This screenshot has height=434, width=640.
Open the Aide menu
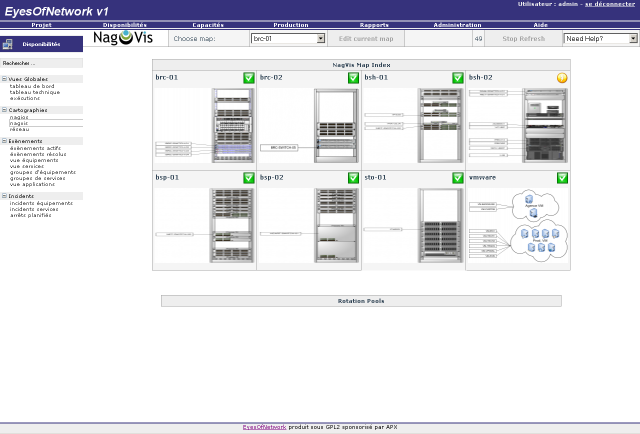click(540, 25)
